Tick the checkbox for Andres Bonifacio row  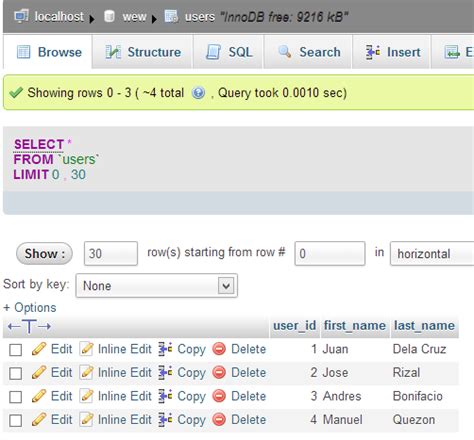(x=16, y=397)
